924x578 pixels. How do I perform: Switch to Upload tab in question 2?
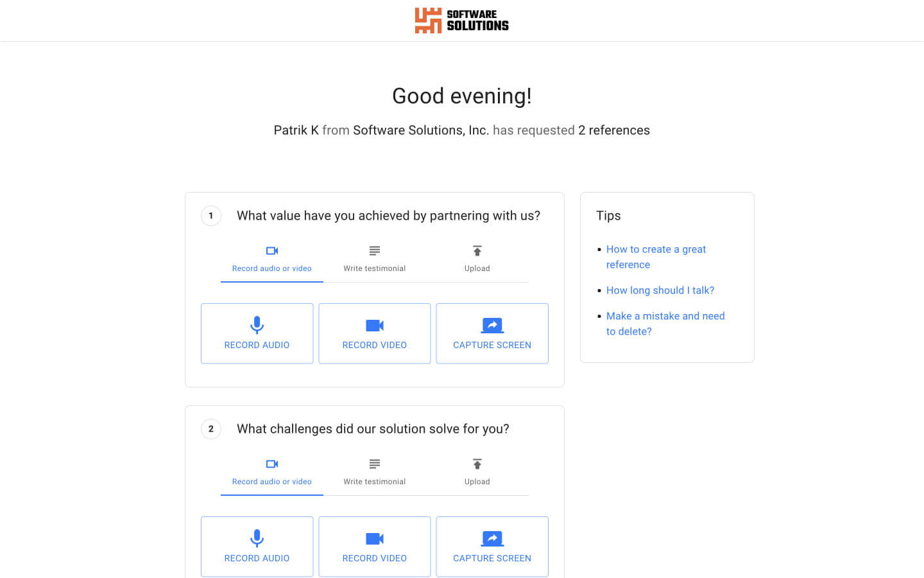[477, 473]
